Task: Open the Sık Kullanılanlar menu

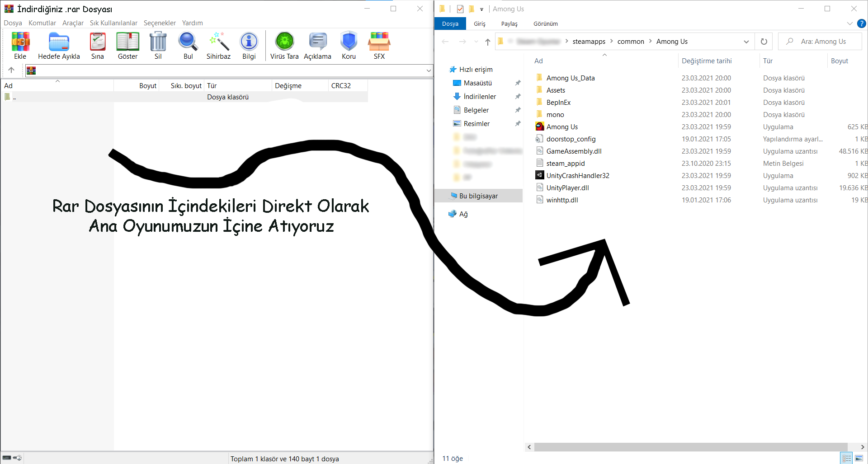Action: tap(113, 23)
